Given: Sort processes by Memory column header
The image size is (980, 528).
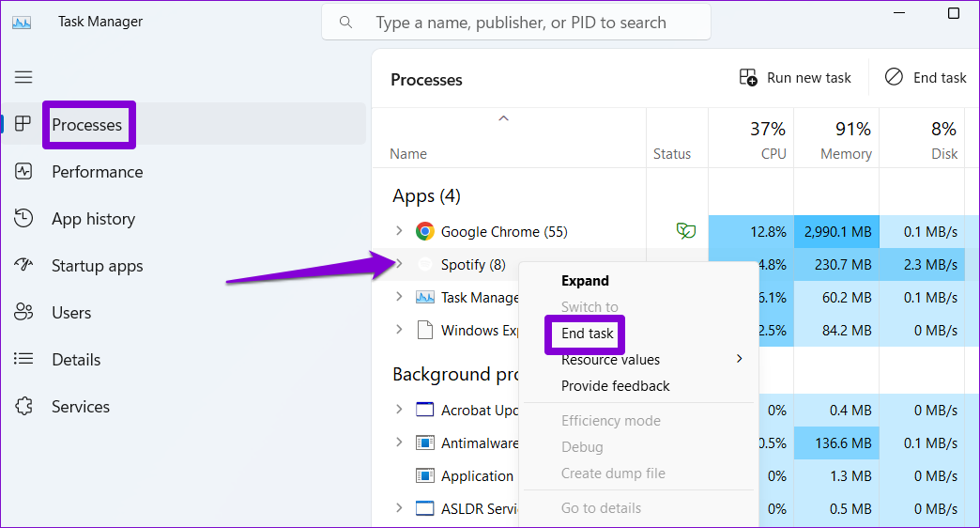Looking at the screenshot, I should 836,139.
